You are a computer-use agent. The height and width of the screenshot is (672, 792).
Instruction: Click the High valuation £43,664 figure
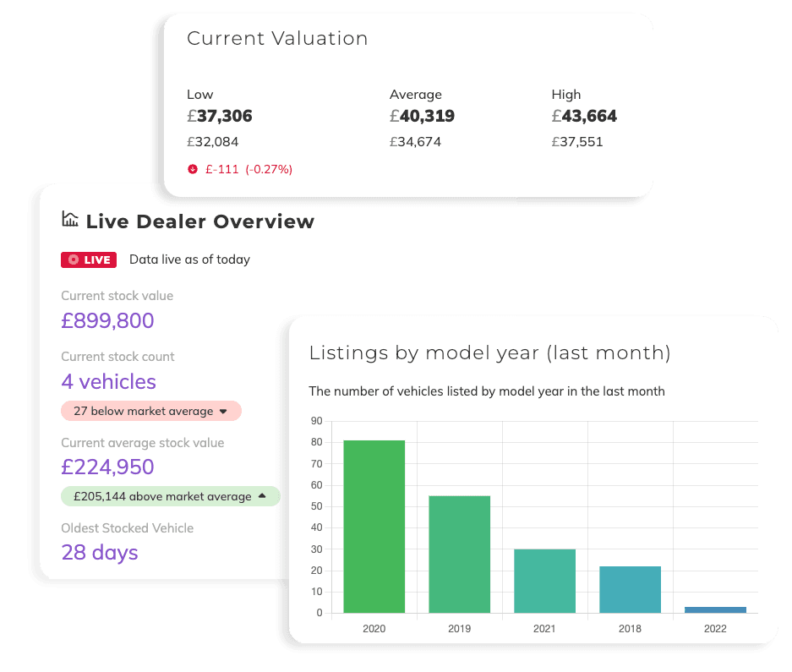coord(584,117)
